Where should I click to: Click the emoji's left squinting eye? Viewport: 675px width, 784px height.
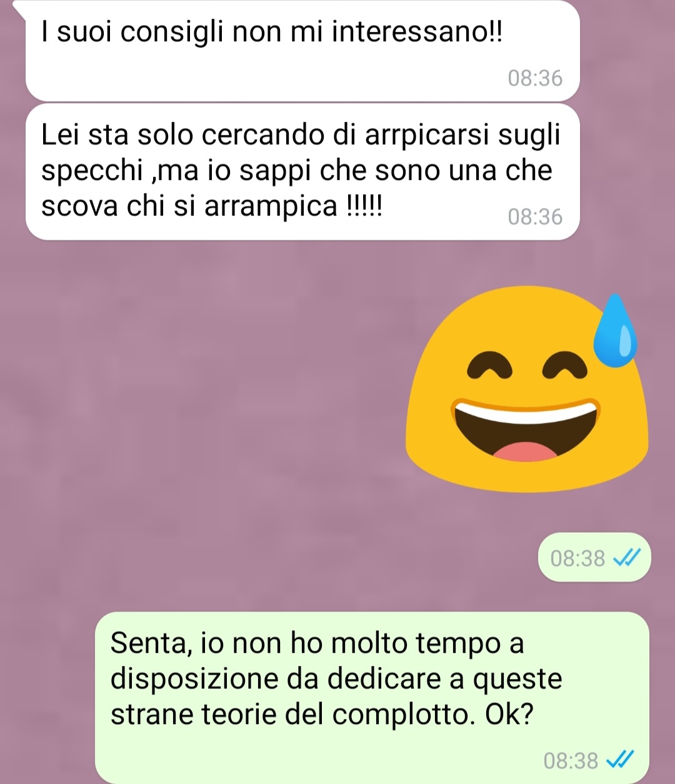tap(491, 366)
